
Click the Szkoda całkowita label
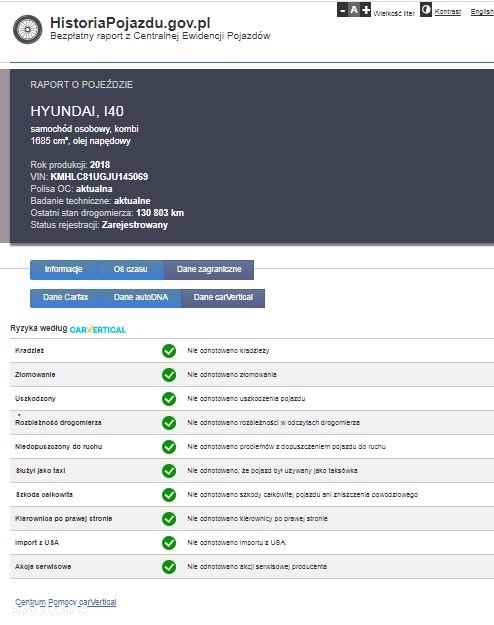point(44,495)
